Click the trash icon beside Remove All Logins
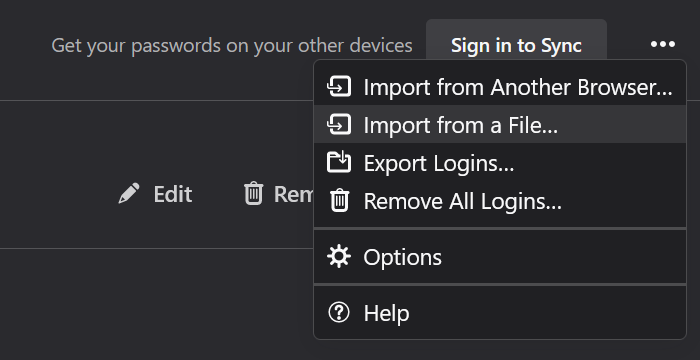Viewport: 700px width, 360px height. [x=339, y=200]
